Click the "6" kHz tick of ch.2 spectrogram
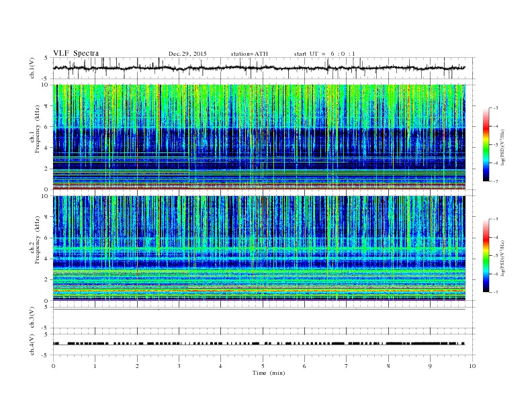This screenshot has width=532, height=411. coord(47,238)
